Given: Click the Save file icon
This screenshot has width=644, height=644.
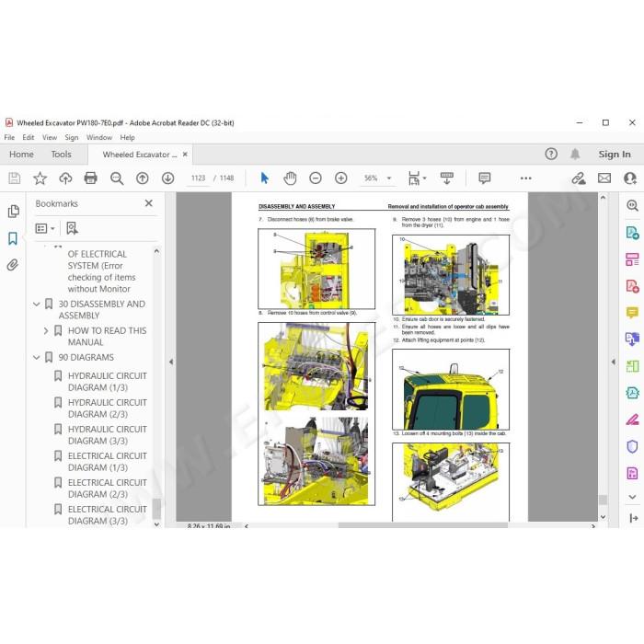Looking at the screenshot, I should [15, 178].
